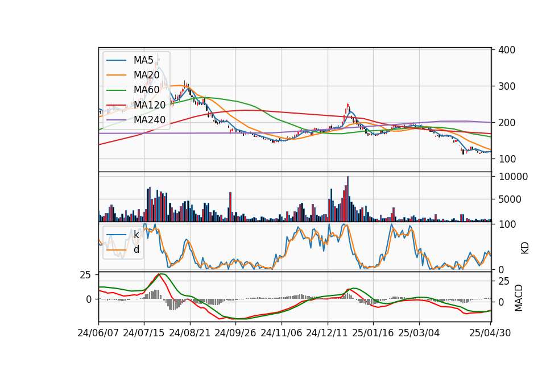Click the 10000 volume axis label
Image resolution: width=546 pixels, height=392 pixels.
tap(514, 177)
